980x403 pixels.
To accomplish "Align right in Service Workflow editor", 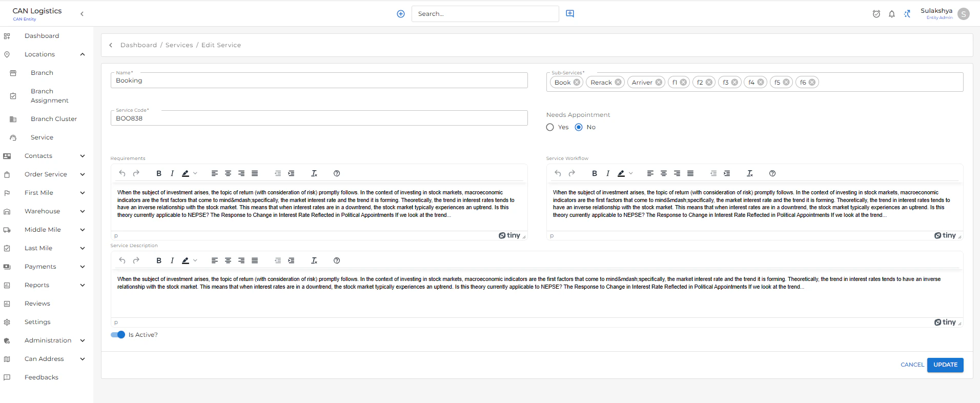I will point(677,173).
